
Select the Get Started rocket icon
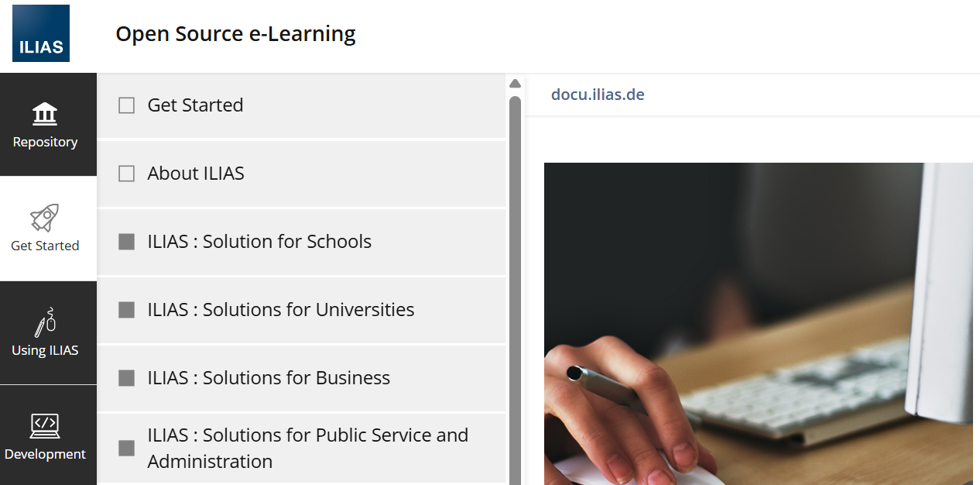click(x=45, y=218)
